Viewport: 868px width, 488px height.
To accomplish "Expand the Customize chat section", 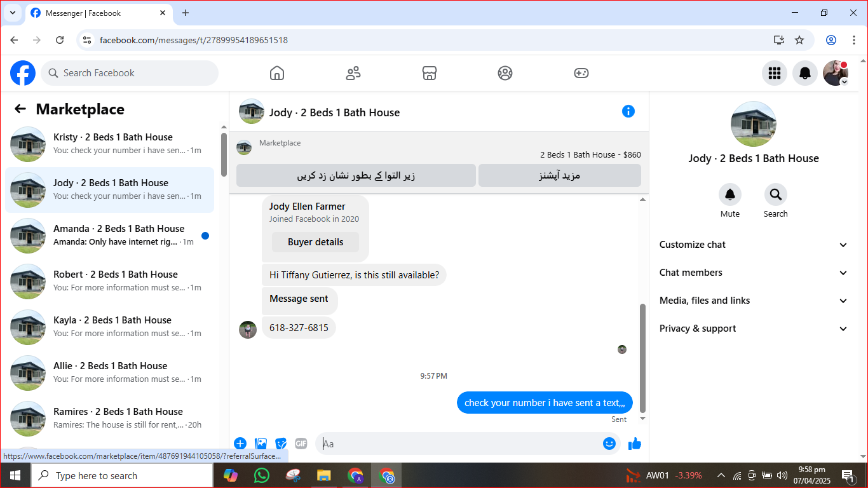I will [x=754, y=245].
